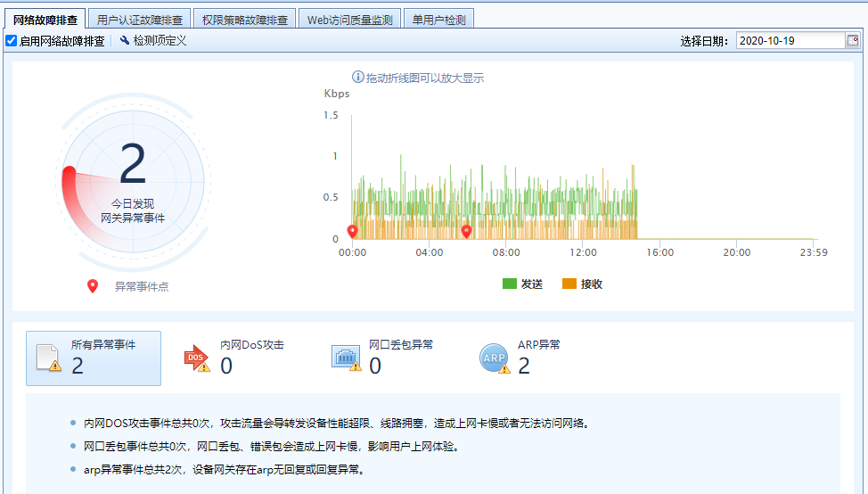This screenshot has height=494, width=868.
Task: Go to the 单用户检测 tab
Action: click(438, 19)
